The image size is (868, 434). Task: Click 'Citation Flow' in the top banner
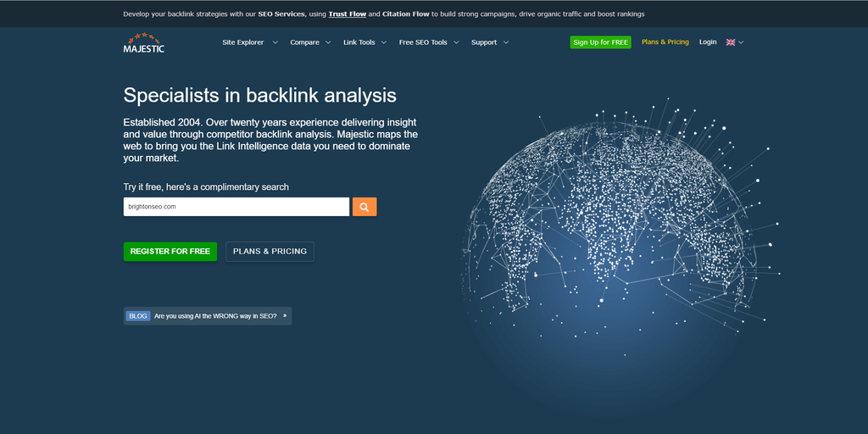[x=406, y=14]
